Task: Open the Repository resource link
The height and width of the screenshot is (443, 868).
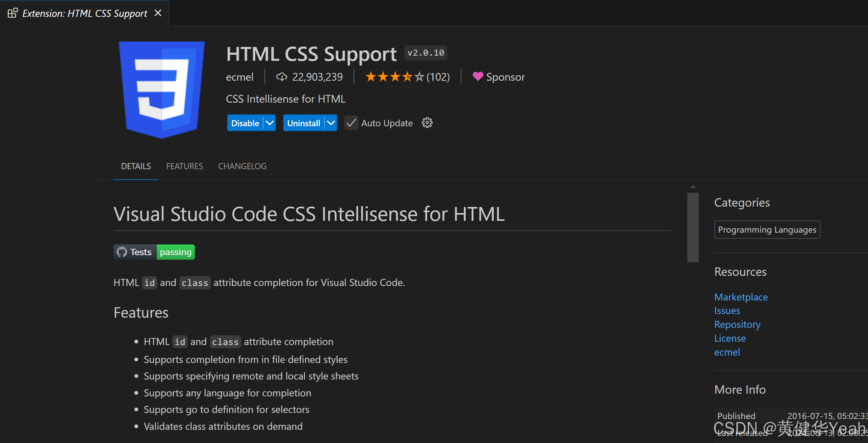Action: pyautogui.click(x=737, y=324)
